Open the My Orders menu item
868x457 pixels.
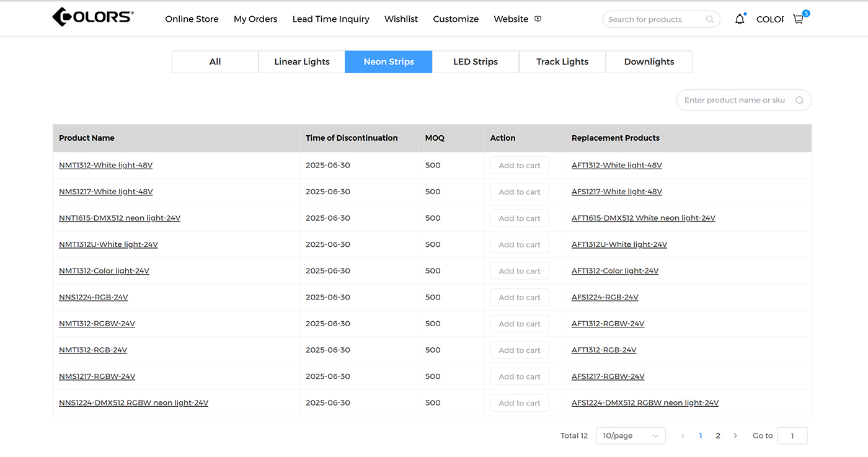pos(255,19)
